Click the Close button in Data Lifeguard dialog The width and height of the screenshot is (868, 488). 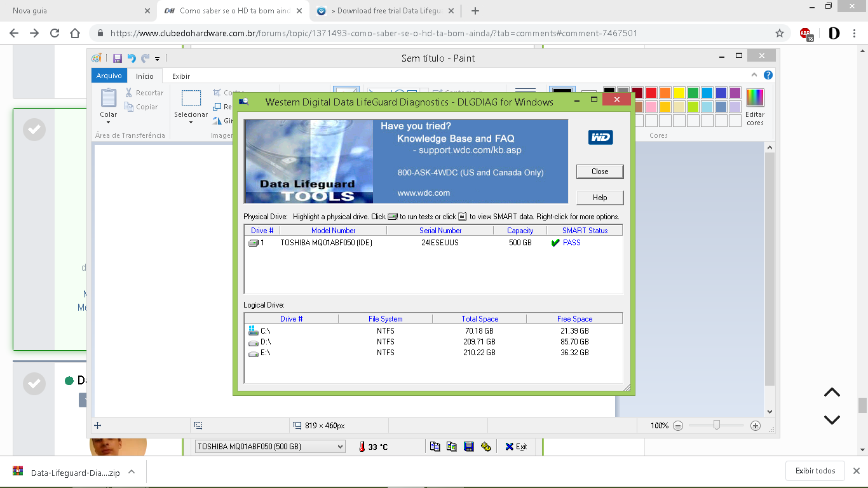pos(600,172)
